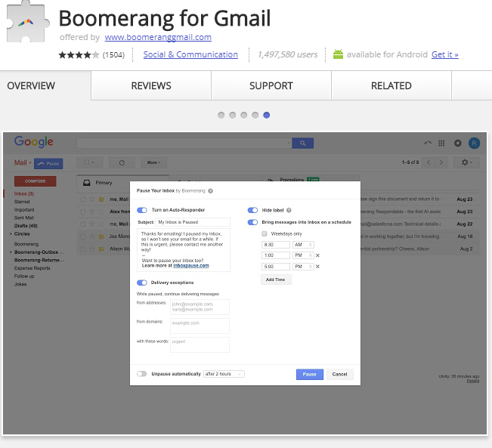The image size is (492, 448).
Task: Open the Promotions inbox tab
Action: (x=292, y=180)
